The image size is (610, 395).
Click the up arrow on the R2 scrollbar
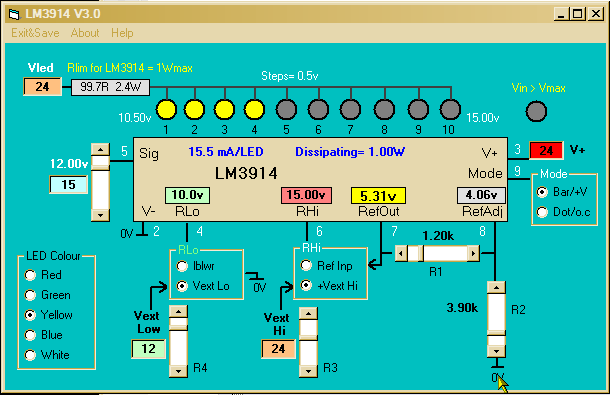[496, 288]
